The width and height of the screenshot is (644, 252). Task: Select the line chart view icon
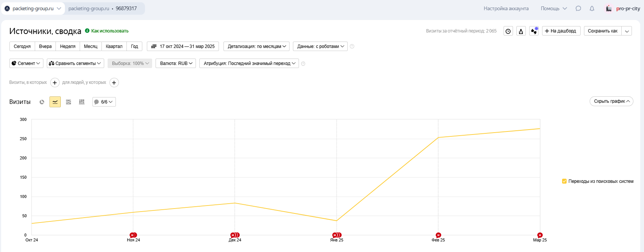point(55,102)
